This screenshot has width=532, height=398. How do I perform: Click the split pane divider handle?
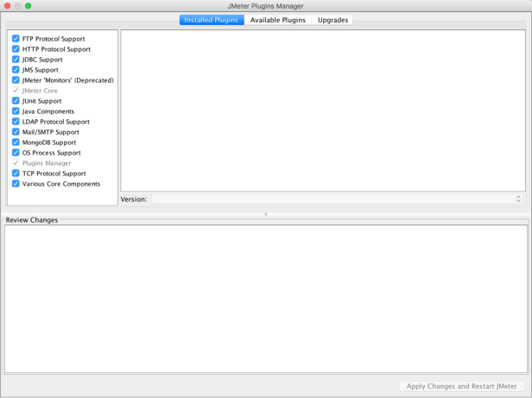click(x=266, y=214)
